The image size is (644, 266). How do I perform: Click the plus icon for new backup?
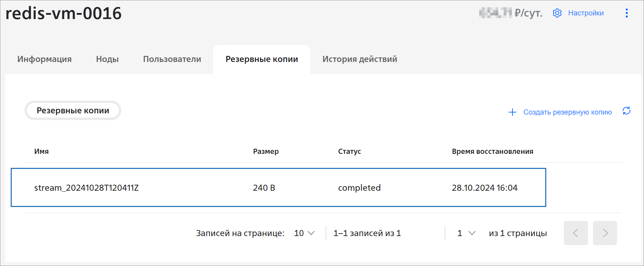coord(512,112)
